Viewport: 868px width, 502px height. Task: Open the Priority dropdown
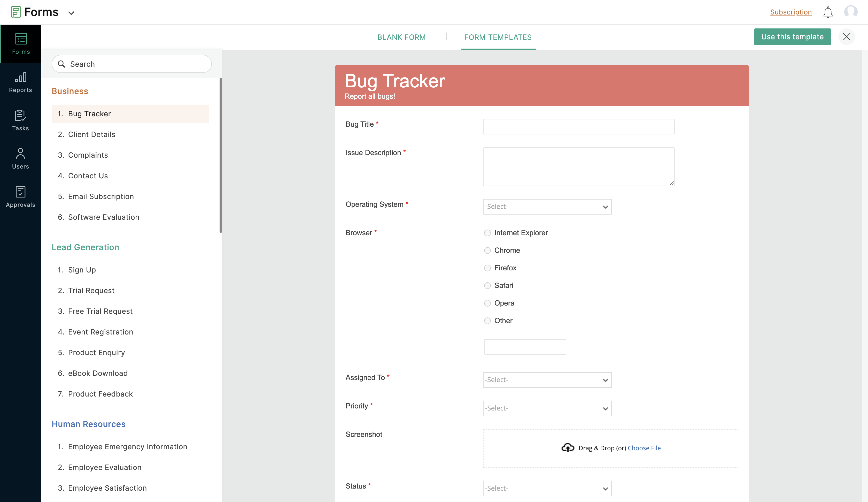pos(547,408)
